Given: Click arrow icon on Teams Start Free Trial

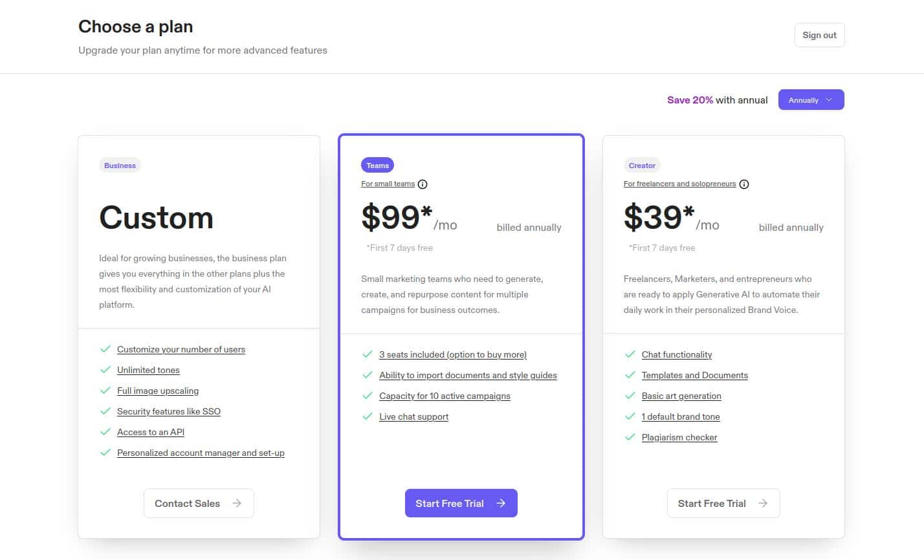Looking at the screenshot, I should point(501,503).
